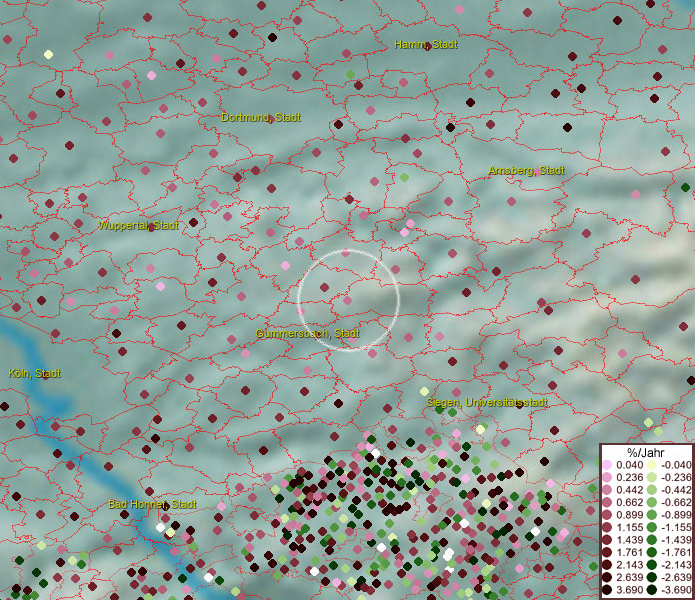Image resolution: width=695 pixels, height=600 pixels.
Task: Select the Dortmund, Stadt label
Action: coord(261,117)
